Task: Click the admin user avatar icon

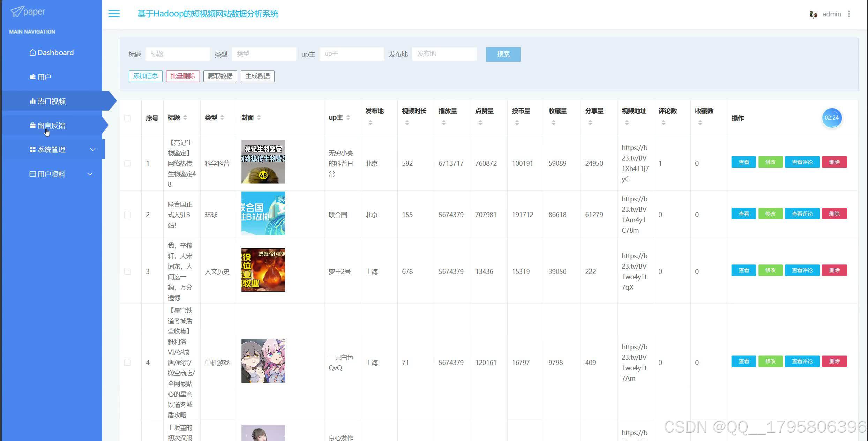Action: point(813,14)
